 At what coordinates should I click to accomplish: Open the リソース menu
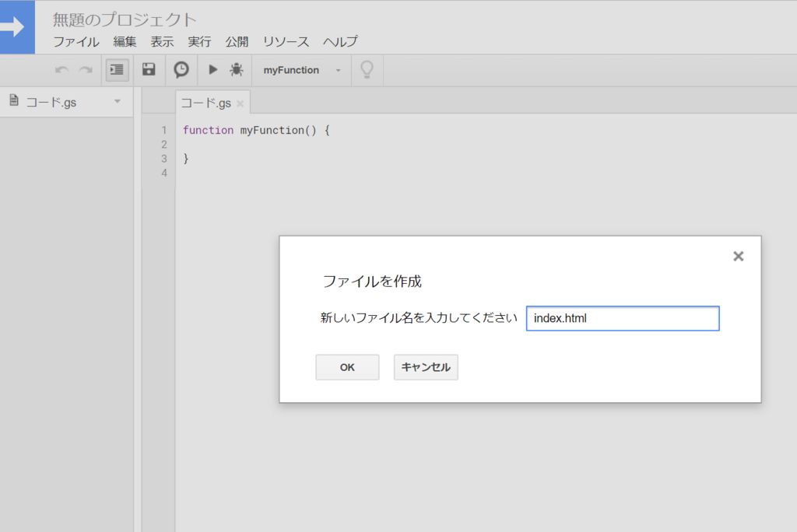tap(286, 42)
